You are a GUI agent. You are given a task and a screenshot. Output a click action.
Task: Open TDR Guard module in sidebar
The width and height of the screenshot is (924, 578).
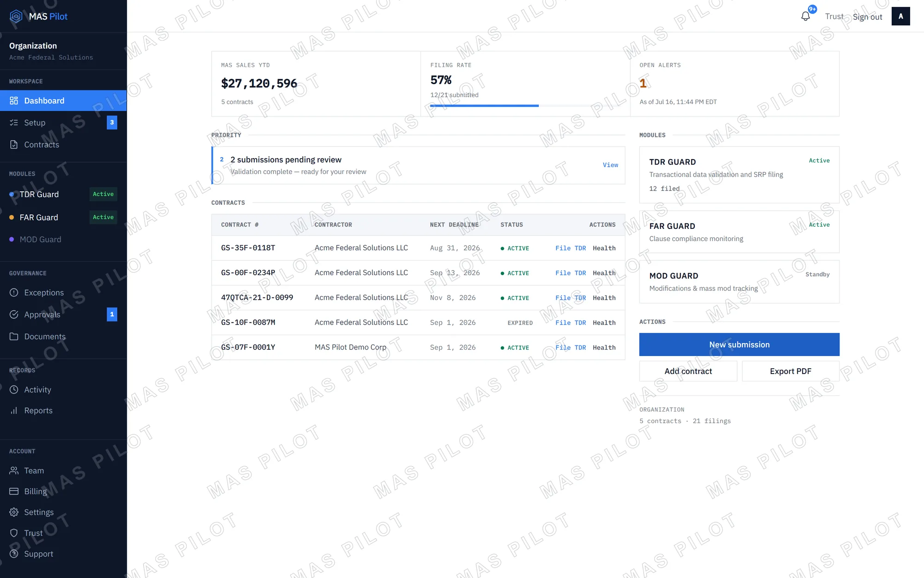63,194
